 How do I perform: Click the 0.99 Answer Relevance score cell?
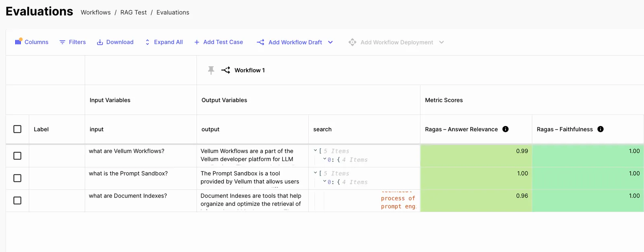click(x=476, y=156)
